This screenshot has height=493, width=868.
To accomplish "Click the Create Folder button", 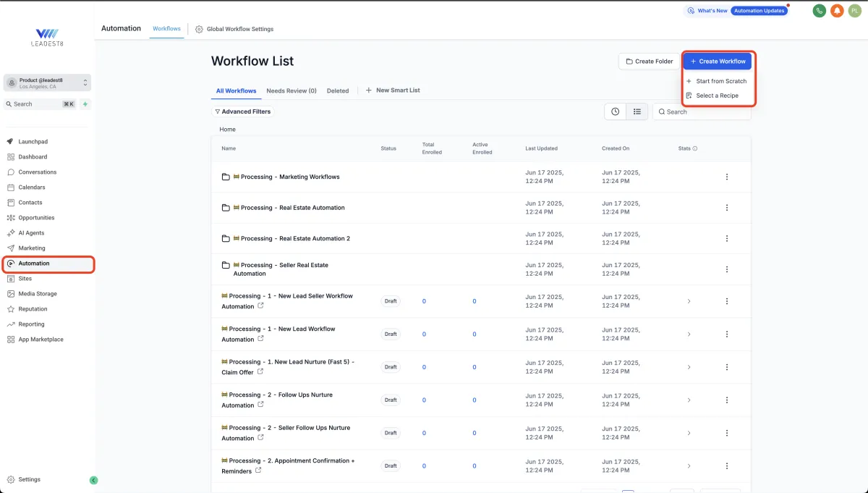I will (649, 62).
